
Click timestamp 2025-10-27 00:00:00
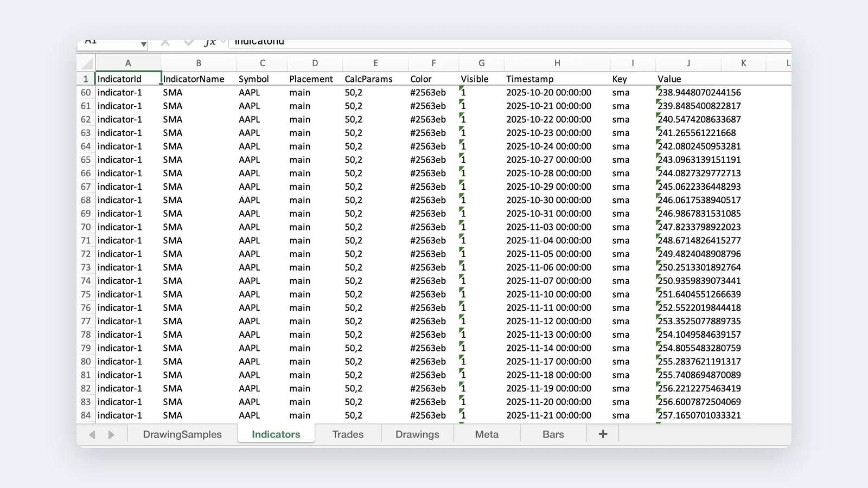pyautogui.click(x=548, y=160)
